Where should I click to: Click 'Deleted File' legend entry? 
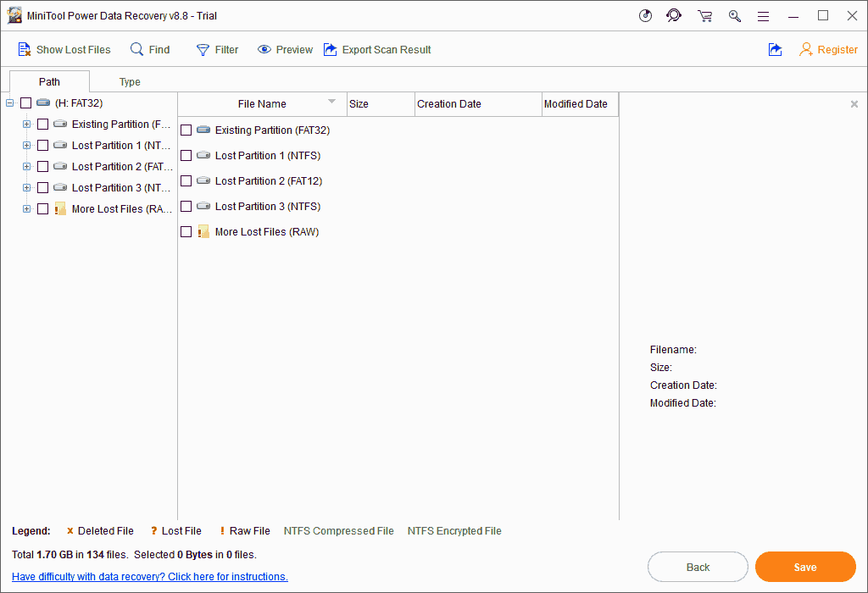(x=100, y=530)
